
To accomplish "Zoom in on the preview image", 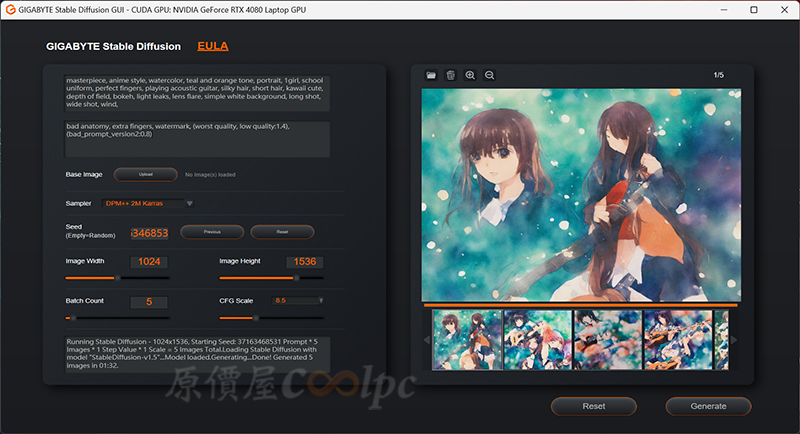I will [470, 75].
